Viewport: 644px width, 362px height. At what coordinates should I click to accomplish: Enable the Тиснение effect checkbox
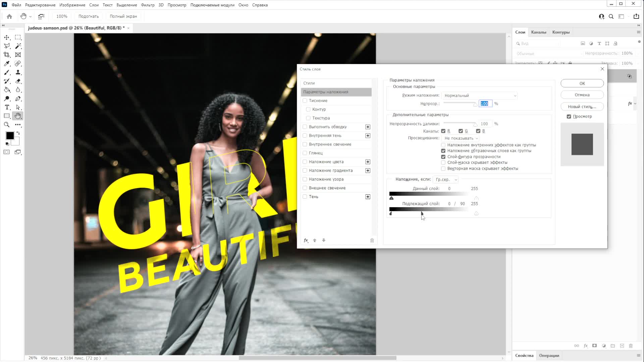point(305,101)
